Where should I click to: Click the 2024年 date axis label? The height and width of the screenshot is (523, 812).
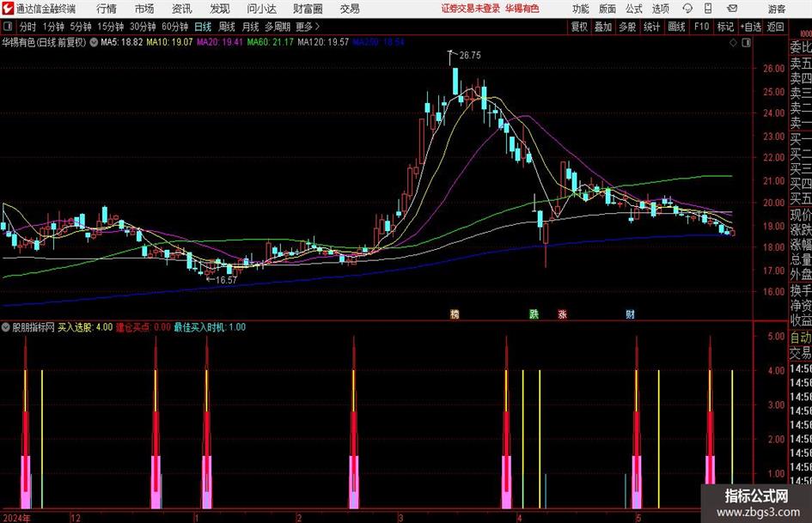point(16,518)
